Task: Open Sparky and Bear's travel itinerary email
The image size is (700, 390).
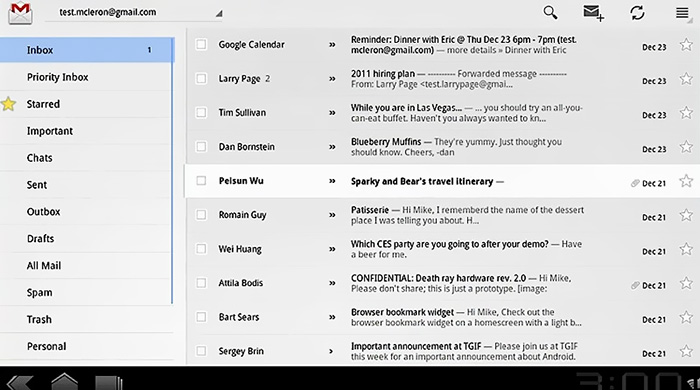Action: [x=443, y=181]
